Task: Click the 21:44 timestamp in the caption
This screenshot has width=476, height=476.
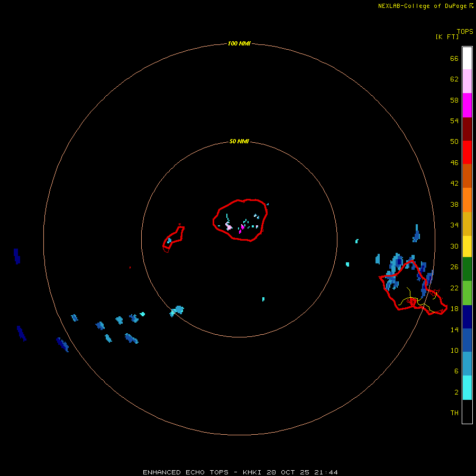Action: pyautogui.click(x=326, y=472)
